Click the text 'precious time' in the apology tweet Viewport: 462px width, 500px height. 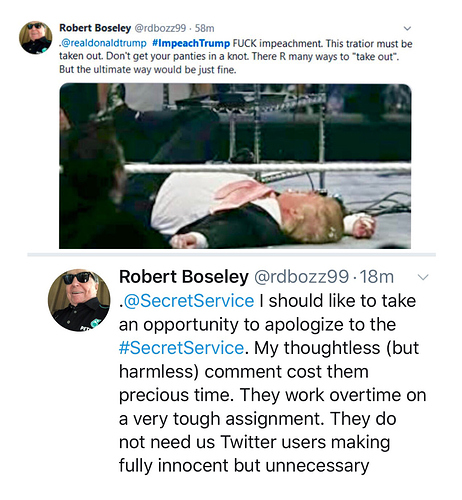click(174, 395)
